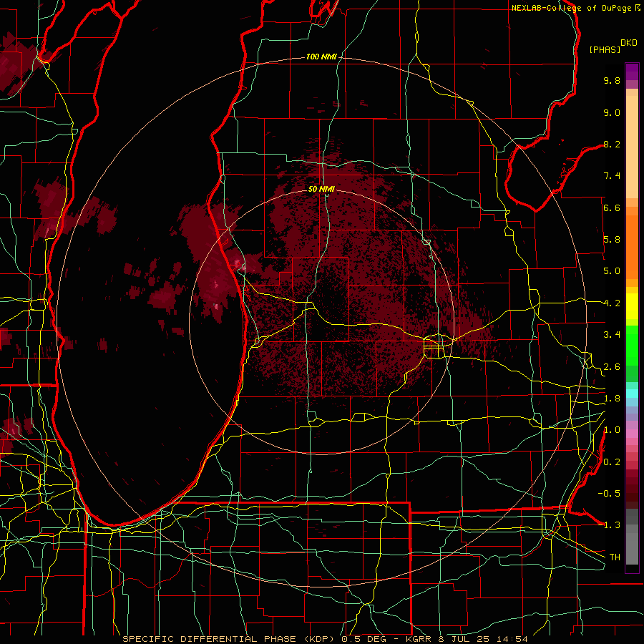Select the 1.3 value near legend bottom
Screen dimensions: 644x644
pos(612,525)
